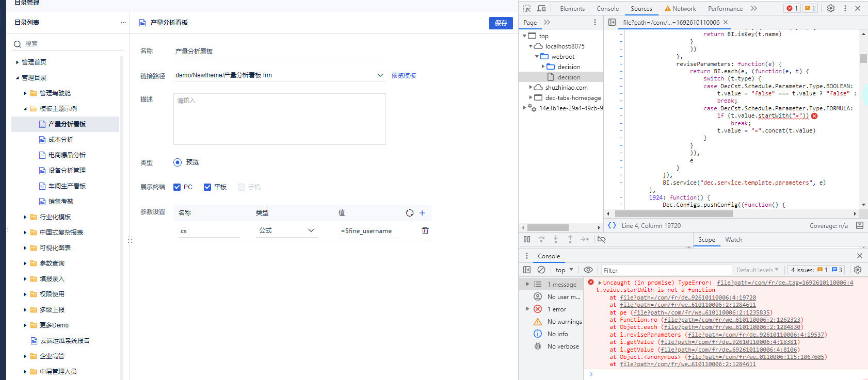This screenshot has width=868, height=380.
Task: Open console settings gear
Action: 858,270
